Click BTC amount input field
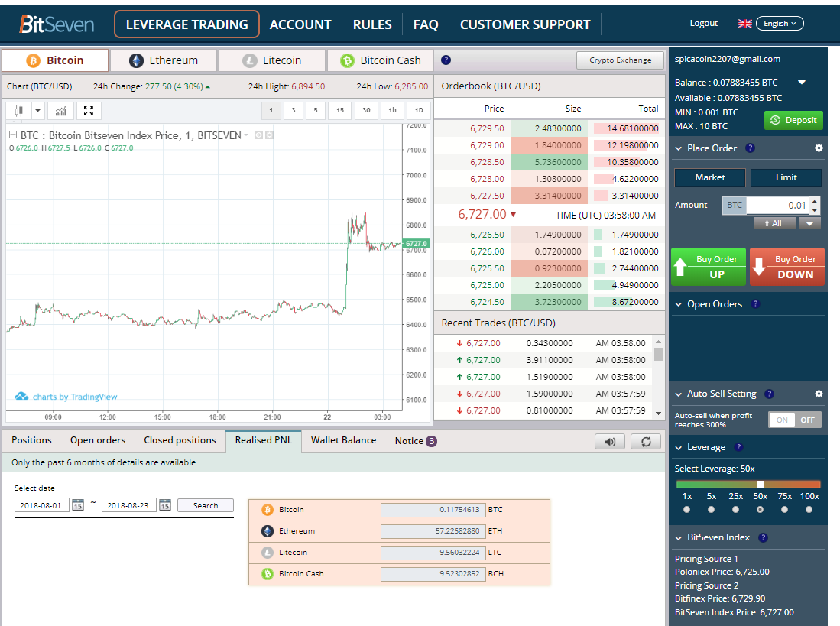The height and width of the screenshot is (626, 840). point(777,205)
